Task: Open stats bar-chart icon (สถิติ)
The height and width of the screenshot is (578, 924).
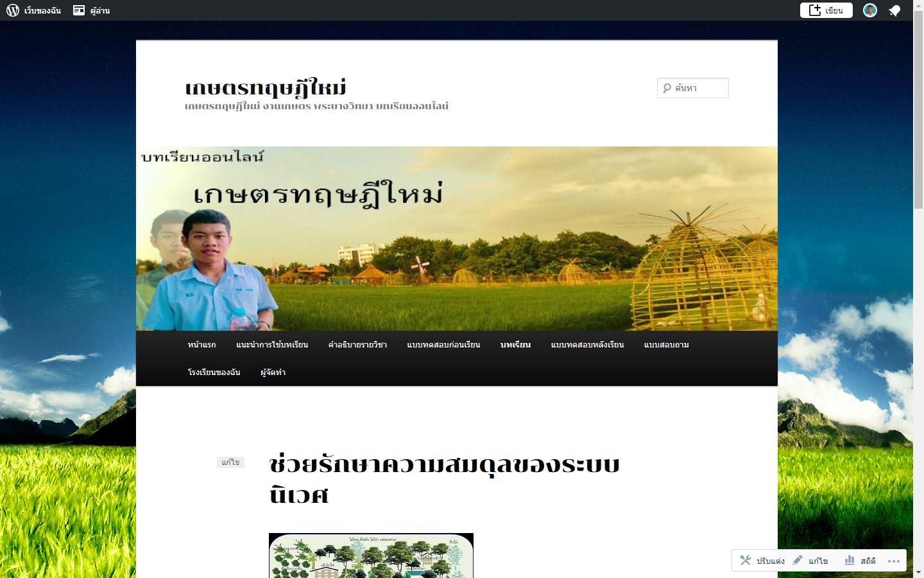Action: point(850,560)
